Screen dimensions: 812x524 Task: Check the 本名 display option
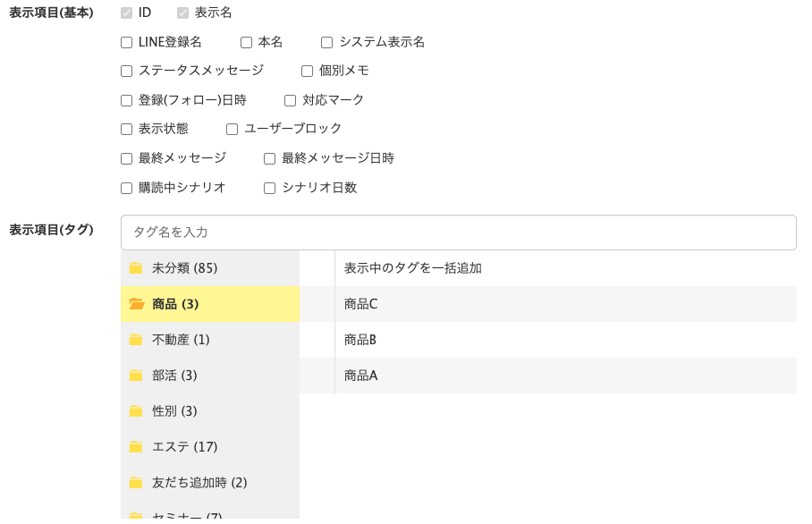pos(245,42)
